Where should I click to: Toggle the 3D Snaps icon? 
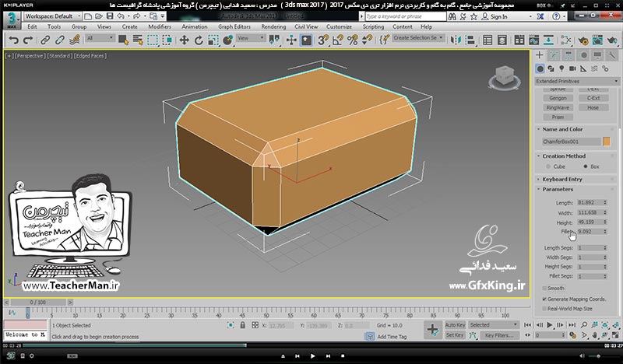[323, 40]
